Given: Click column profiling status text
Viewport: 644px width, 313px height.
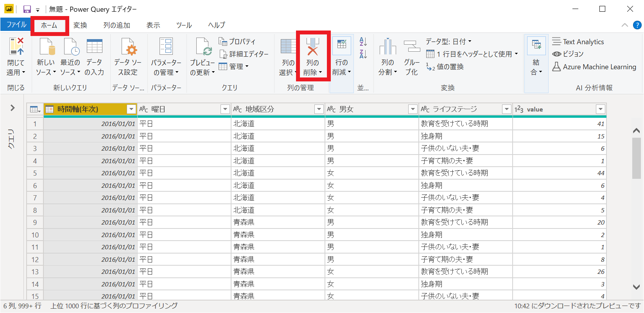Looking at the screenshot, I should click(114, 306).
